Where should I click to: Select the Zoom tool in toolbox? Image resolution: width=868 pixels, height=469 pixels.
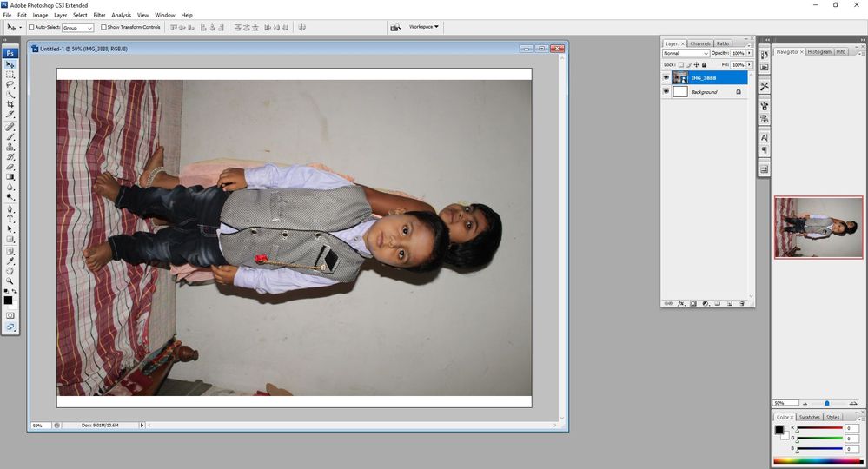click(10, 281)
